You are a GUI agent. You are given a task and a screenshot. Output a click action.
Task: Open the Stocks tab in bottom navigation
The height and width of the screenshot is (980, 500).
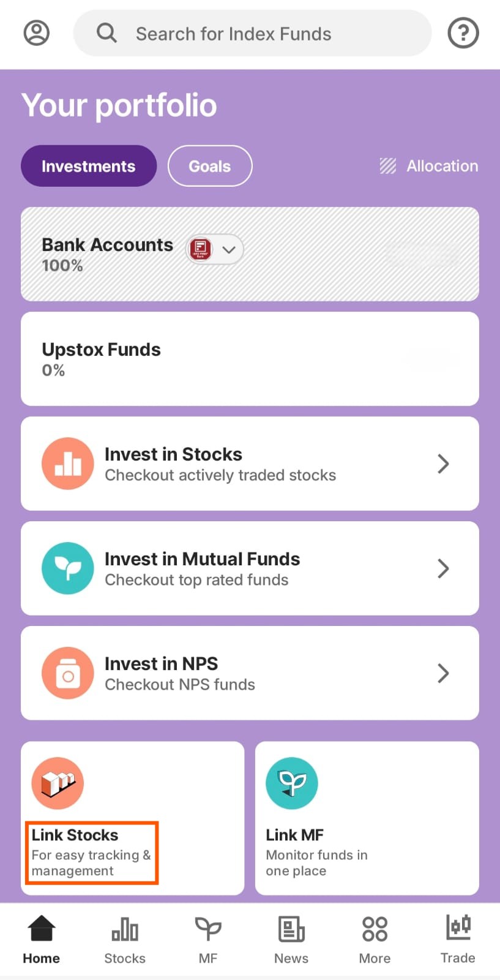[x=125, y=939]
